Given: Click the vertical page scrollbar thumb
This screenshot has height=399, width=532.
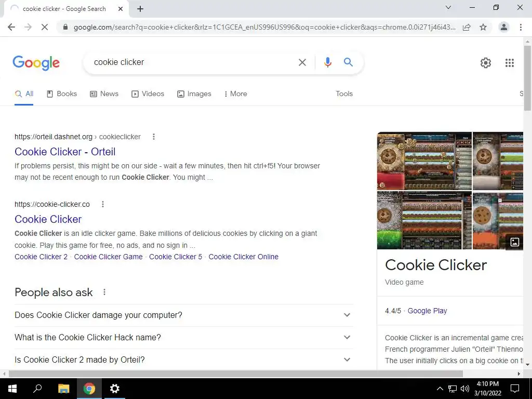Looking at the screenshot, I should (x=527, y=78).
